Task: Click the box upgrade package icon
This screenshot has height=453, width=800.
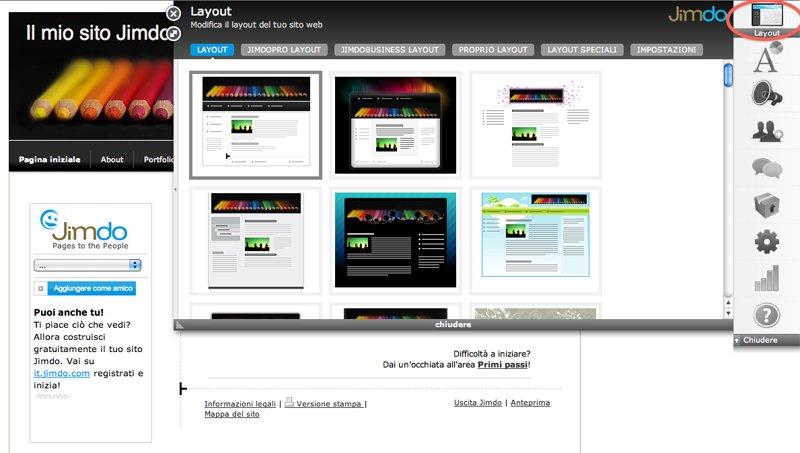Action: (766, 205)
